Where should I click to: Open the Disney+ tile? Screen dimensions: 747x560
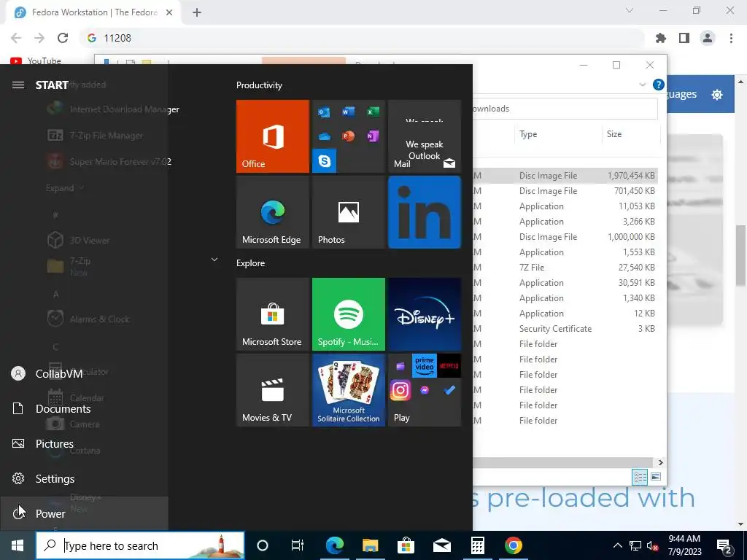coord(425,314)
